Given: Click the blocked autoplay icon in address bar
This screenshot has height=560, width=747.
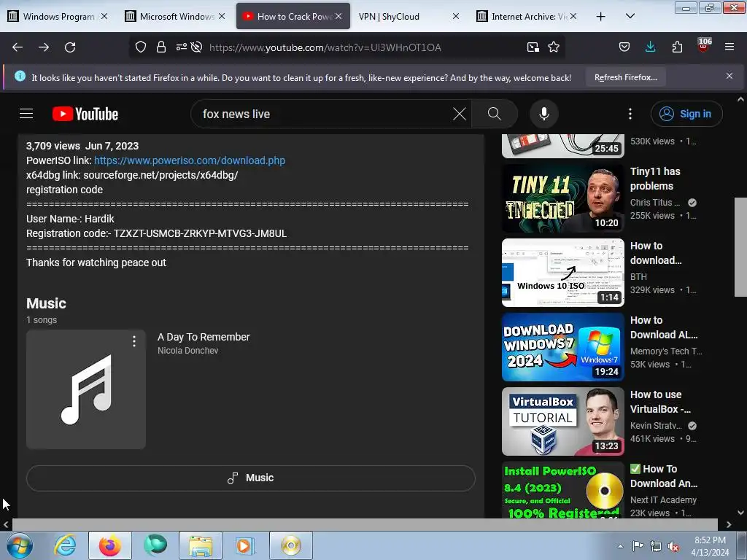Looking at the screenshot, I should [x=196, y=47].
